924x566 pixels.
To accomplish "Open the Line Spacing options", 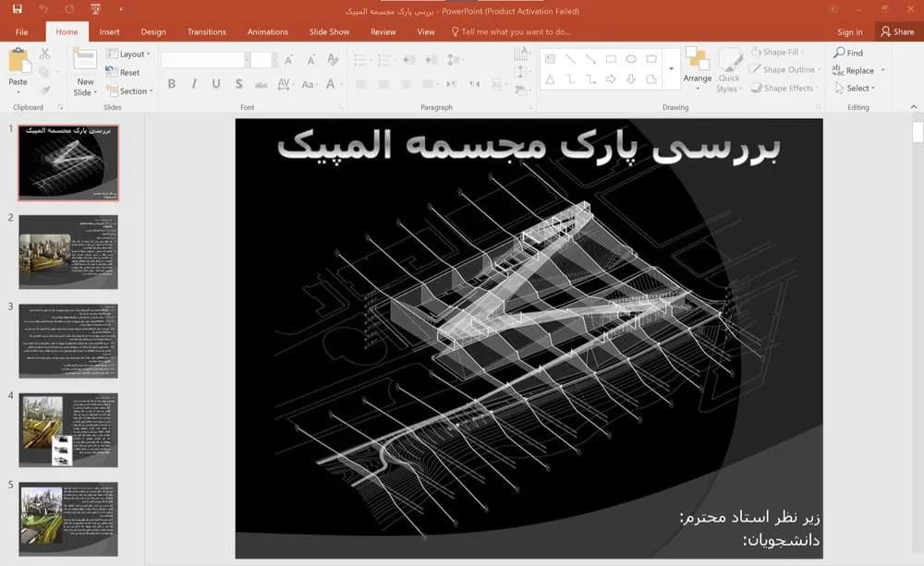I will (x=455, y=59).
